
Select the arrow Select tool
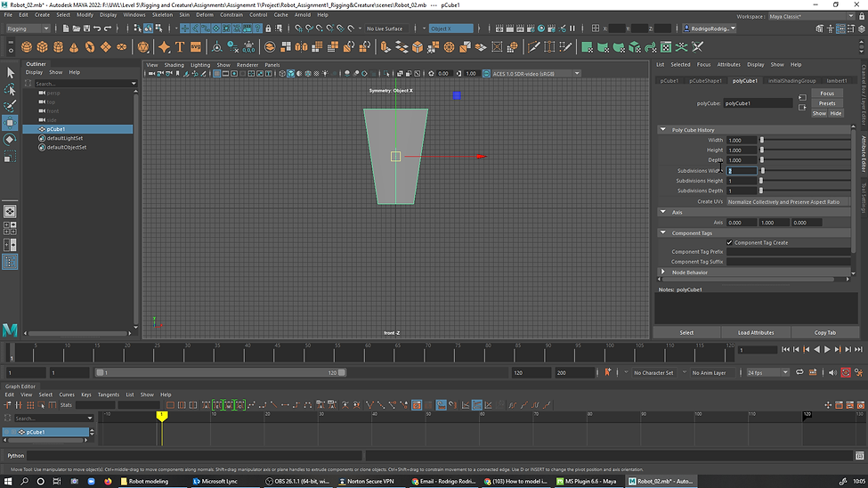pyautogui.click(x=10, y=72)
